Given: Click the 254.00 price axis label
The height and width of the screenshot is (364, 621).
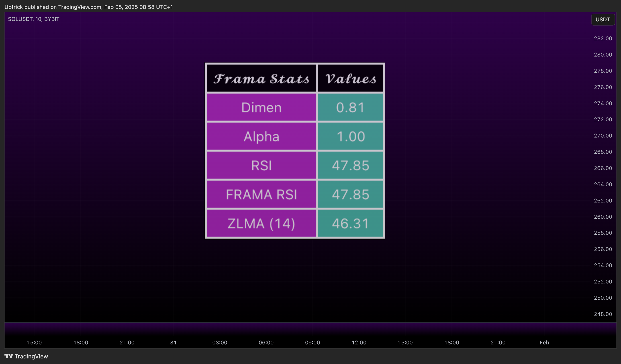Looking at the screenshot, I should [x=603, y=265].
